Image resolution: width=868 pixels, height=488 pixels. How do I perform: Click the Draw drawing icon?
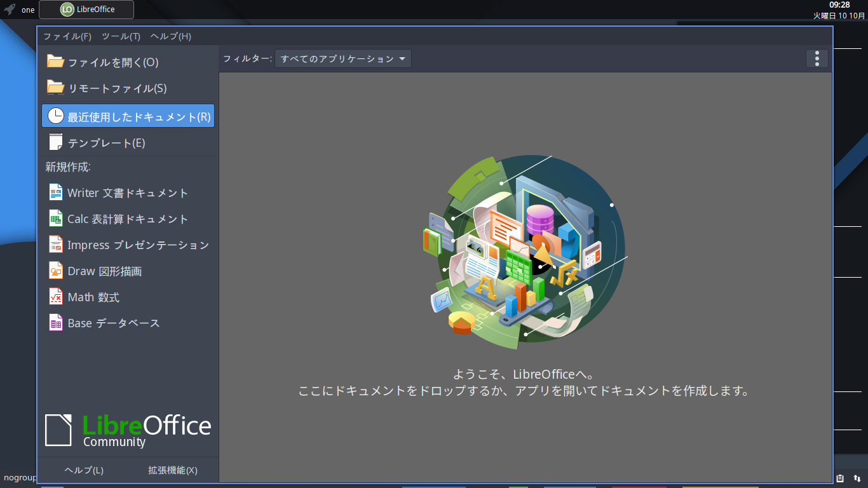tap(56, 270)
